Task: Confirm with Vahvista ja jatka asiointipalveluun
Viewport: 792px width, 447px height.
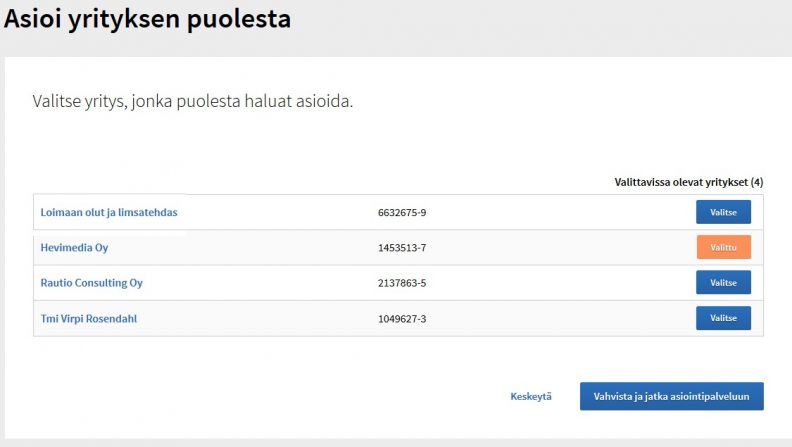Action: tap(671, 396)
